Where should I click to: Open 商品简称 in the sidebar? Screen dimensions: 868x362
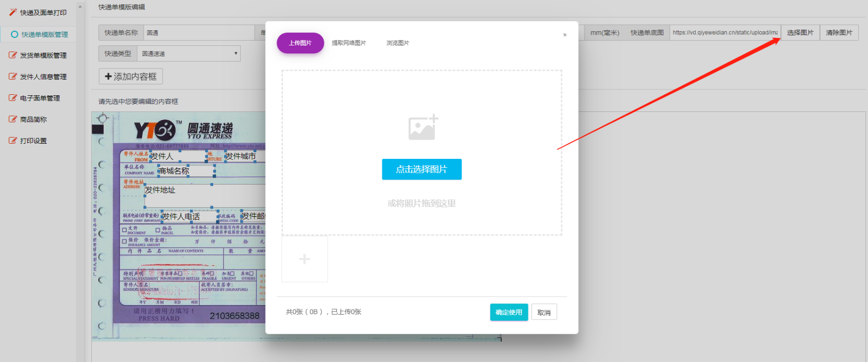33,119
